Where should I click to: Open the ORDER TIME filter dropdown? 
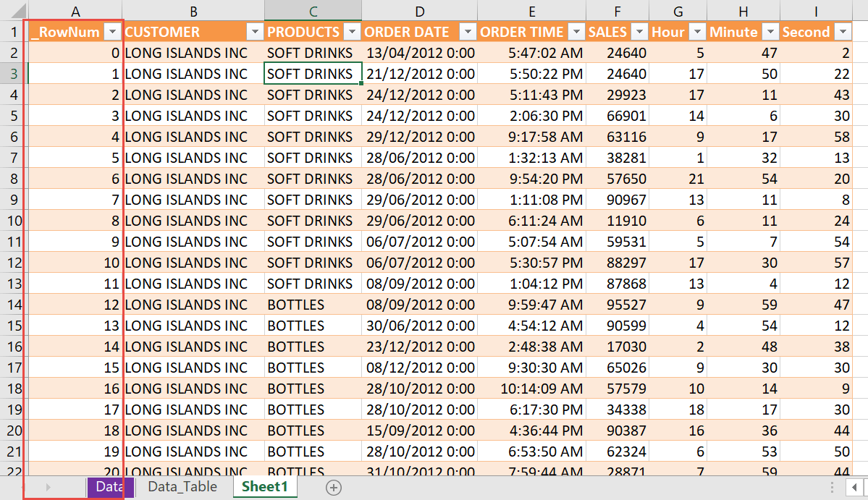pyautogui.click(x=577, y=32)
